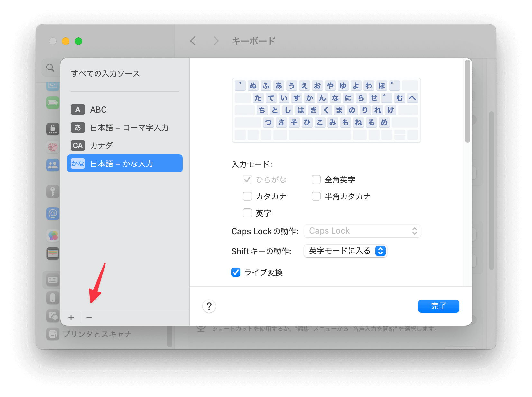
Task: Click the yellow minimize window button
Action: pyautogui.click(x=66, y=41)
